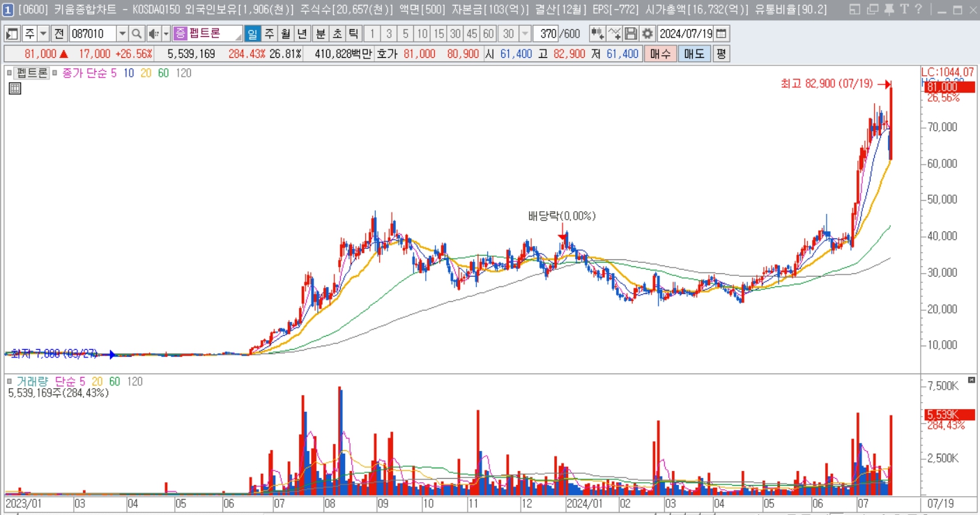This screenshot has height=515, width=980.
Task: Click the volume tag 5,539K on axis
Action: click(x=948, y=414)
